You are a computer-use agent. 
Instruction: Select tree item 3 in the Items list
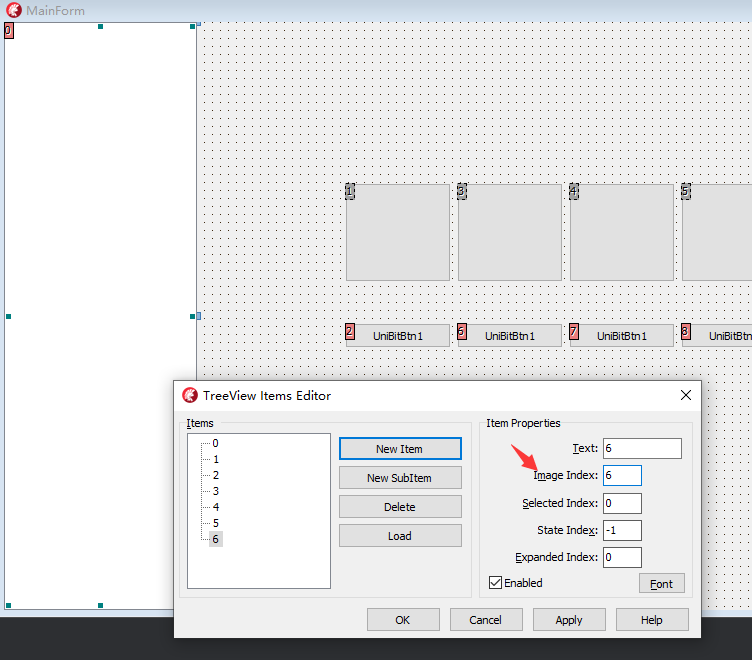coord(215,491)
